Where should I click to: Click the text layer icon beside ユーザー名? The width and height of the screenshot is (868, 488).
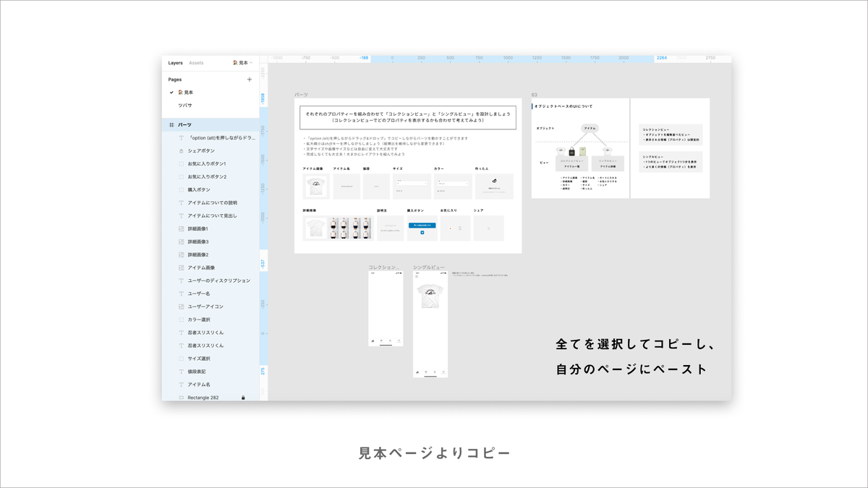[x=181, y=294]
